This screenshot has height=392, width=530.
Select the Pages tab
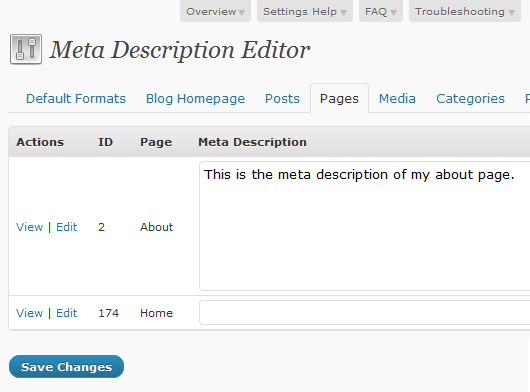click(339, 99)
